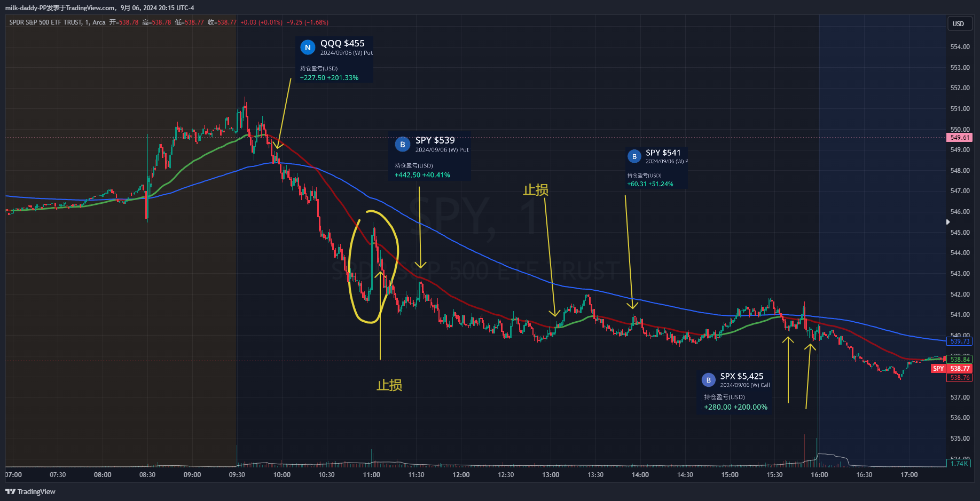Click the green 538.84 price label
This screenshot has height=501, width=980.
pyautogui.click(x=960, y=360)
